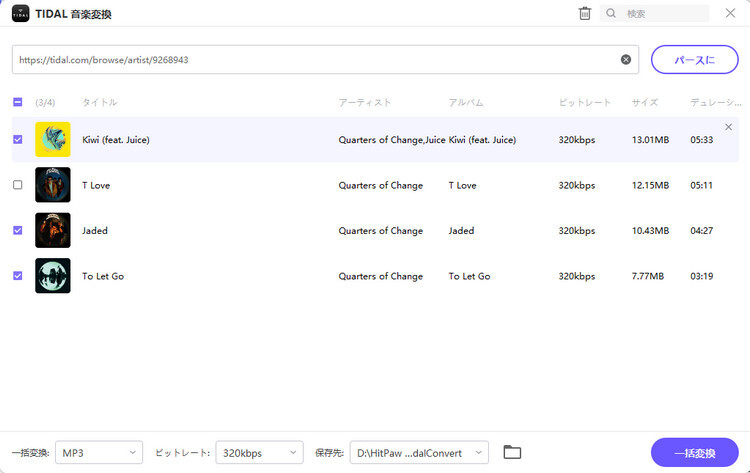This screenshot has width=750, height=473.
Task: Click the TIDAL app logo icon
Action: pyautogui.click(x=21, y=13)
